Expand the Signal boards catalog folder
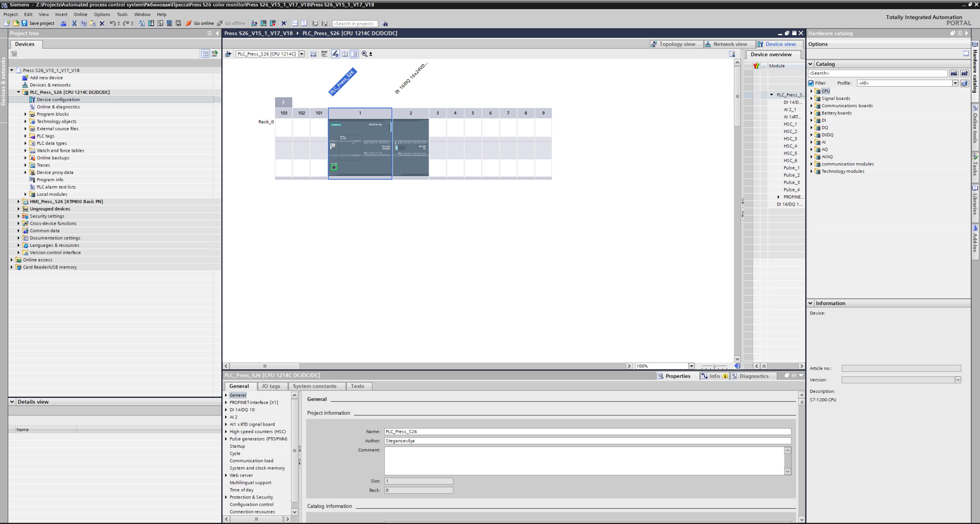 811,99
